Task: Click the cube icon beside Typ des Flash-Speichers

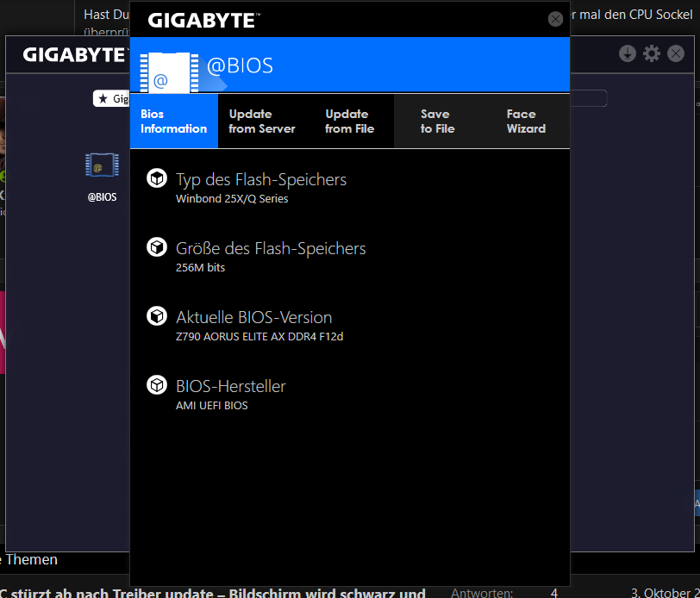Action: tap(157, 178)
